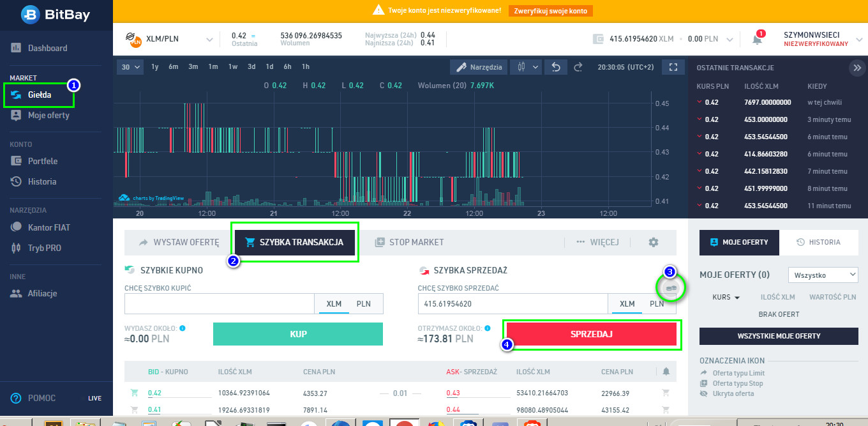Open the Wszystko filter dropdown
This screenshot has width=868, height=426.
tap(823, 275)
